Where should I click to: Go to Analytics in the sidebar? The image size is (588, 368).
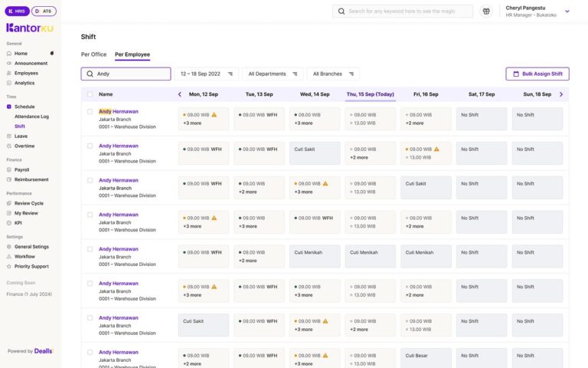click(x=24, y=83)
